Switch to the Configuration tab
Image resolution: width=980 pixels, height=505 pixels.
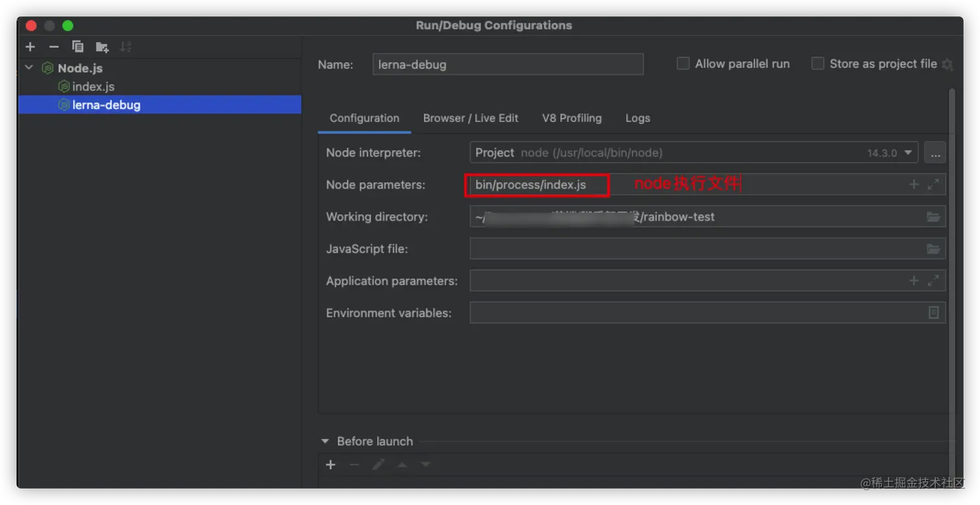coord(364,118)
